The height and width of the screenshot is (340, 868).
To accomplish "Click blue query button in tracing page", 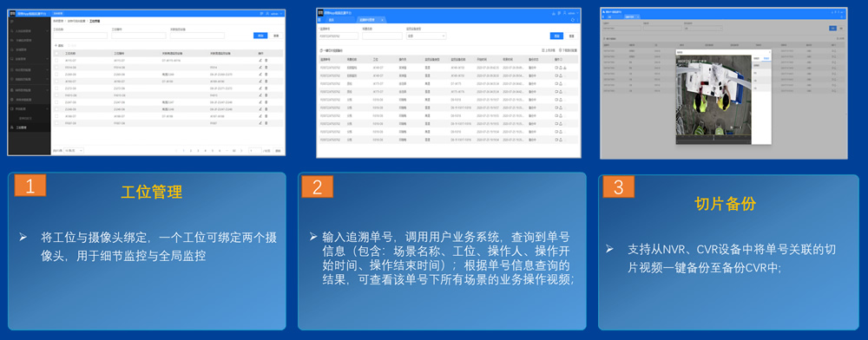I will tap(556, 36).
